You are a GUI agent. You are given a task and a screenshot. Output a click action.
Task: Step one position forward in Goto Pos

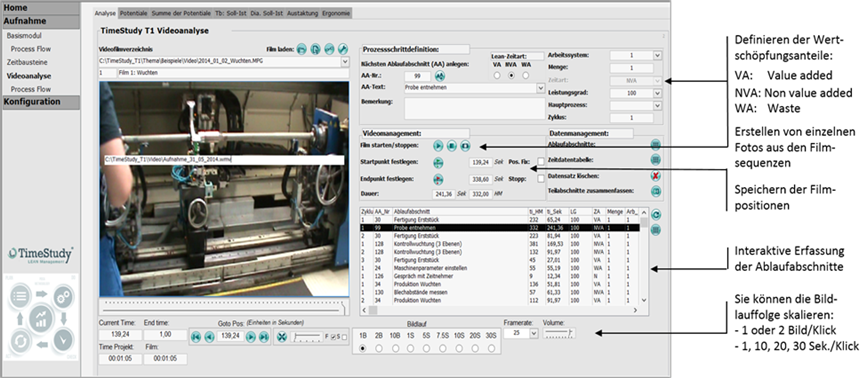[x=250, y=336]
